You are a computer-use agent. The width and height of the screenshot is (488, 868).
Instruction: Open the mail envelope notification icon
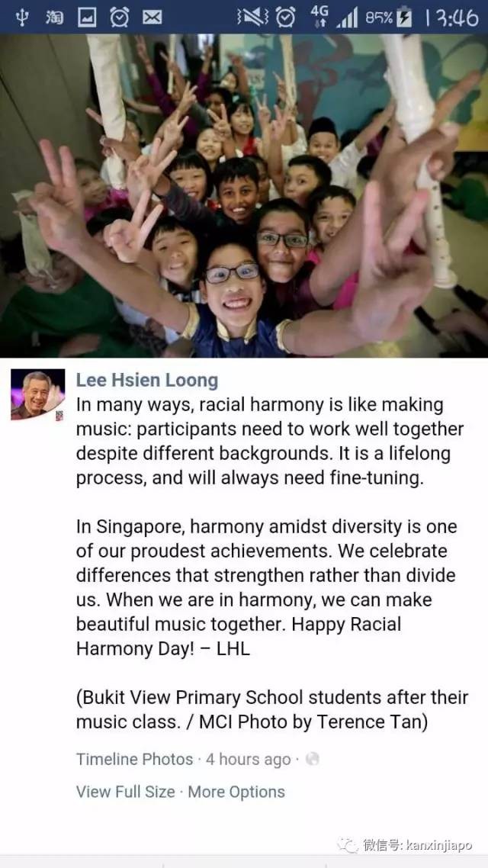tap(152, 18)
